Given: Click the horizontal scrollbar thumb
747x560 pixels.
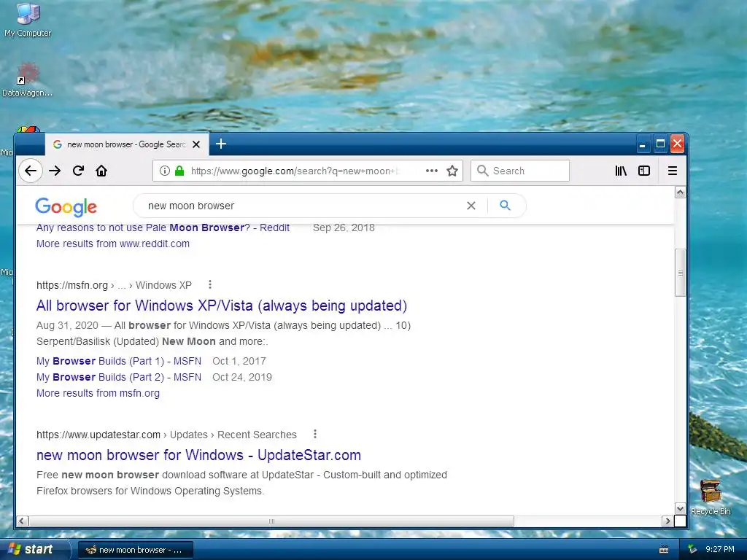Looking at the screenshot, I should point(271,521).
